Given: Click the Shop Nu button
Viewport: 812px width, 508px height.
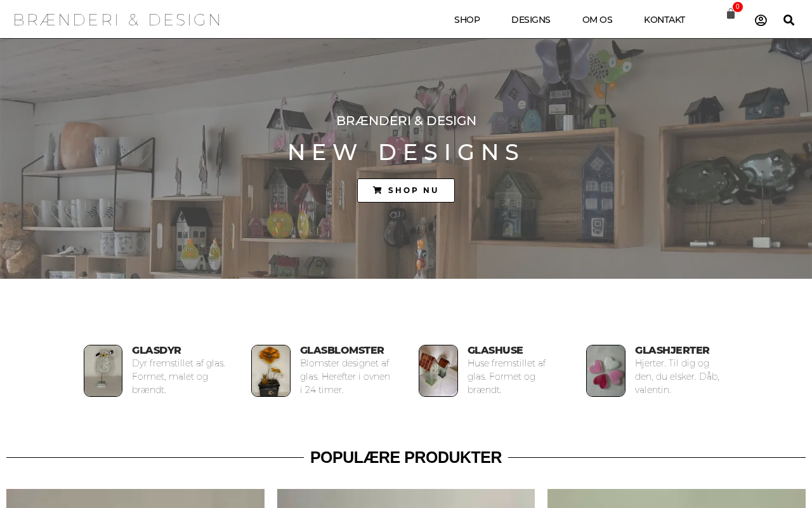Looking at the screenshot, I should click(x=406, y=190).
